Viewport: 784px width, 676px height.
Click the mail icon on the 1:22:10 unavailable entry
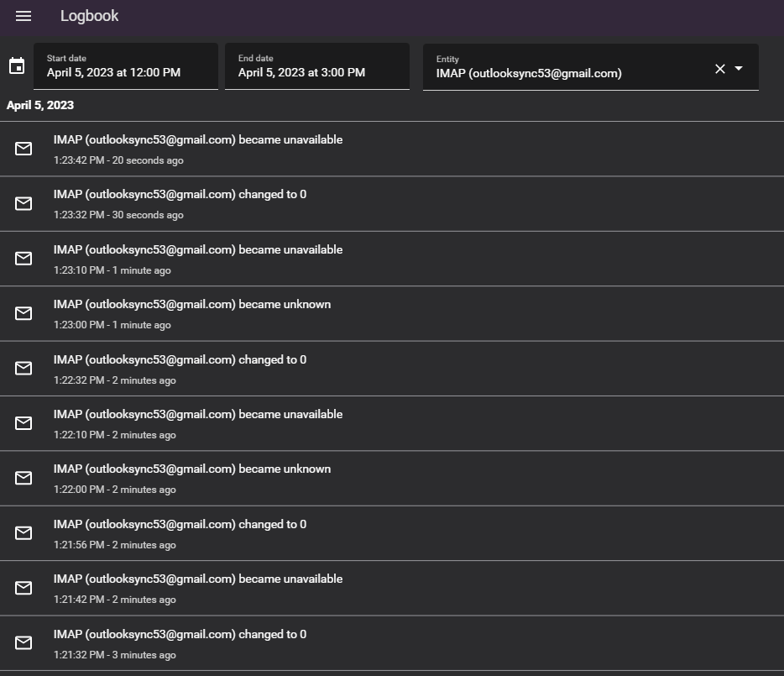[x=23, y=423]
